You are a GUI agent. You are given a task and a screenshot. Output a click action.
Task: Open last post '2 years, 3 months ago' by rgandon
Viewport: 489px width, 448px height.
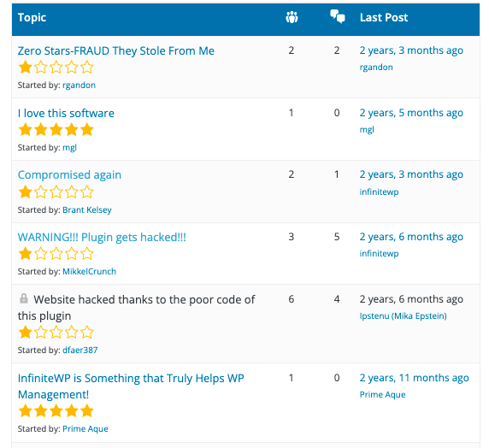point(411,50)
